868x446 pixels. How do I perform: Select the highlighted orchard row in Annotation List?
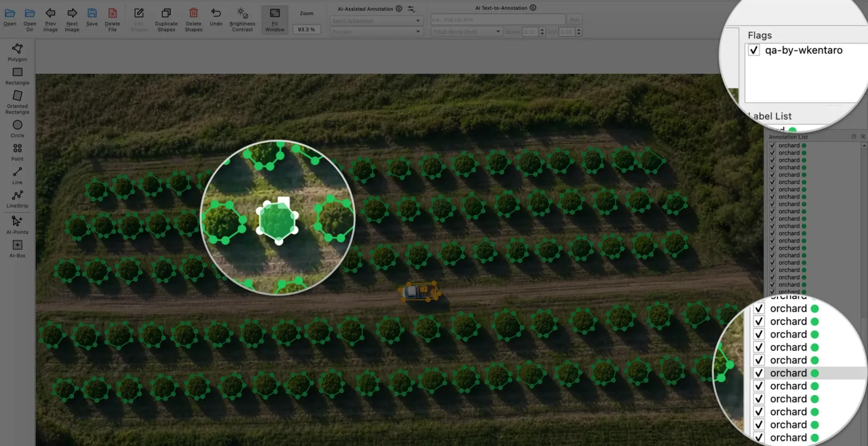click(x=807, y=373)
